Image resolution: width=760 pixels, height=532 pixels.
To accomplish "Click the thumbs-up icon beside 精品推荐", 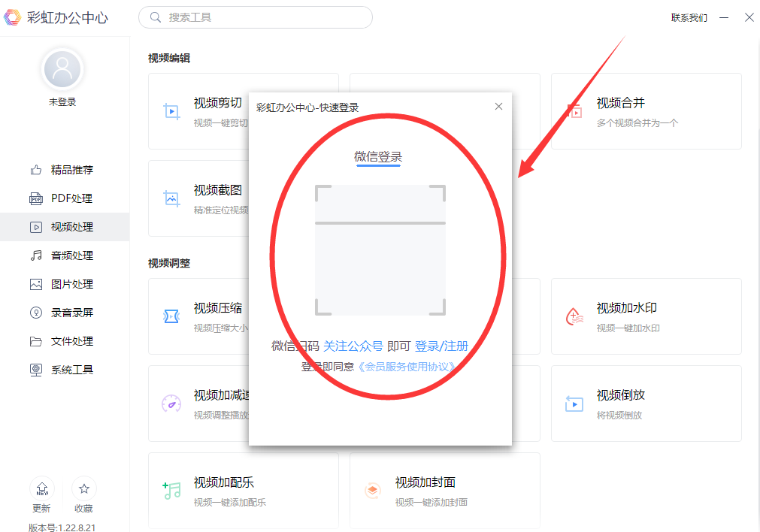I will tap(36, 170).
